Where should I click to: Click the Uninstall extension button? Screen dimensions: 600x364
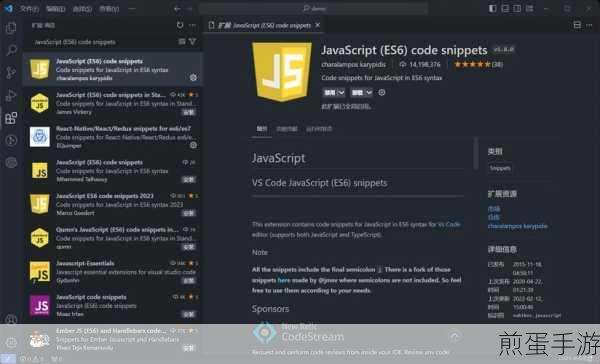357,93
